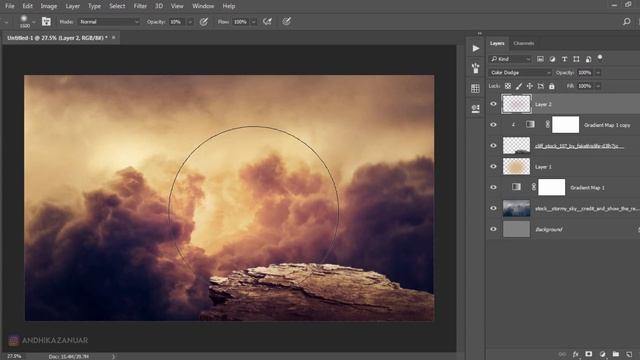Hide the cliff stock layer eye

point(493,146)
